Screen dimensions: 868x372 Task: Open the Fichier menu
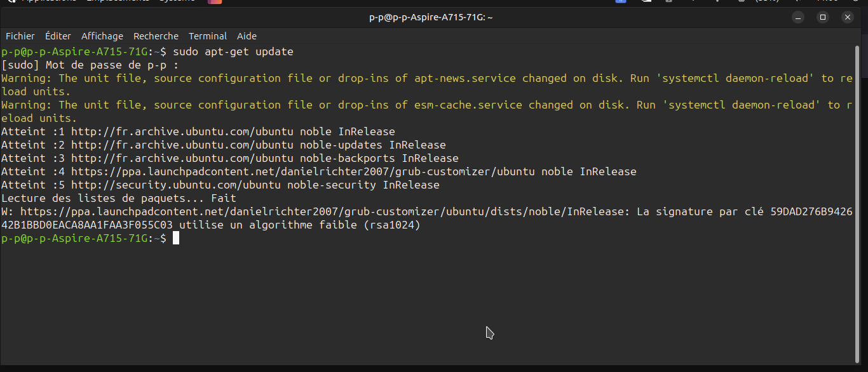(x=20, y=36)
